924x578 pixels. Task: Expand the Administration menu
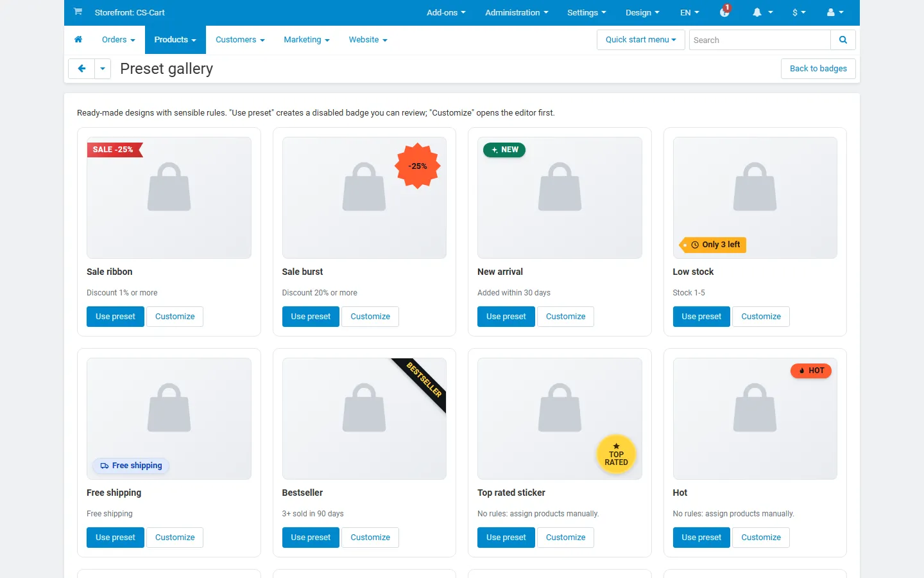517,12
